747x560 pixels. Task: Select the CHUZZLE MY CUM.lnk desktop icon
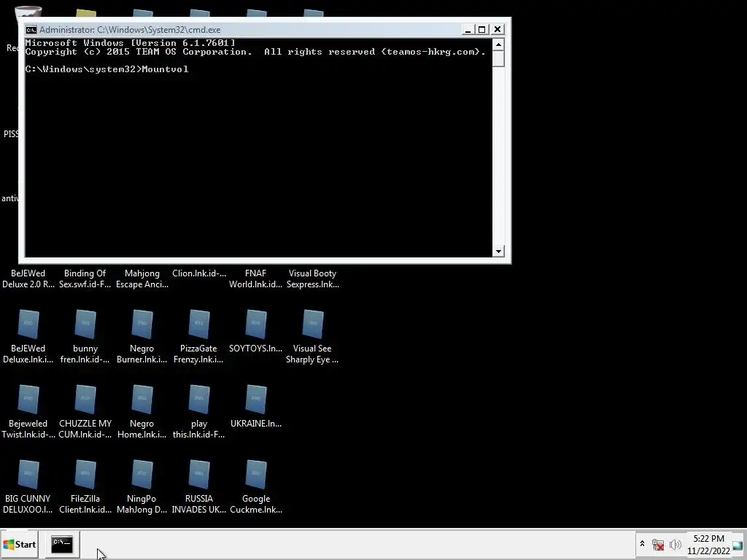pos(85,412)
